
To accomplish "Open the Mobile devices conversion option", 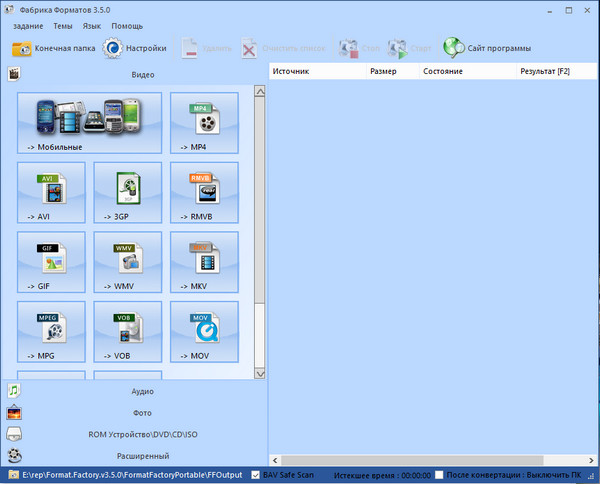I will tap(89, 122).
